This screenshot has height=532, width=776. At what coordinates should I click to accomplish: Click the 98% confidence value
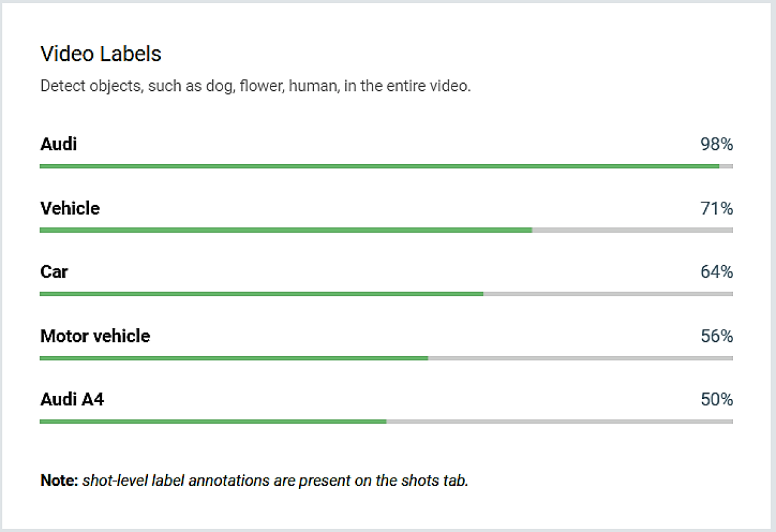(716, 144)
